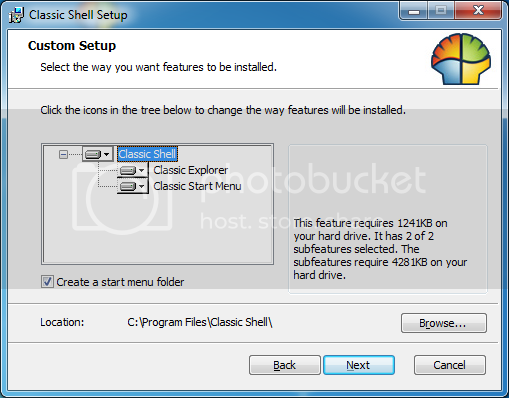Collapse the Classic Shell tree node

[63, 154]
